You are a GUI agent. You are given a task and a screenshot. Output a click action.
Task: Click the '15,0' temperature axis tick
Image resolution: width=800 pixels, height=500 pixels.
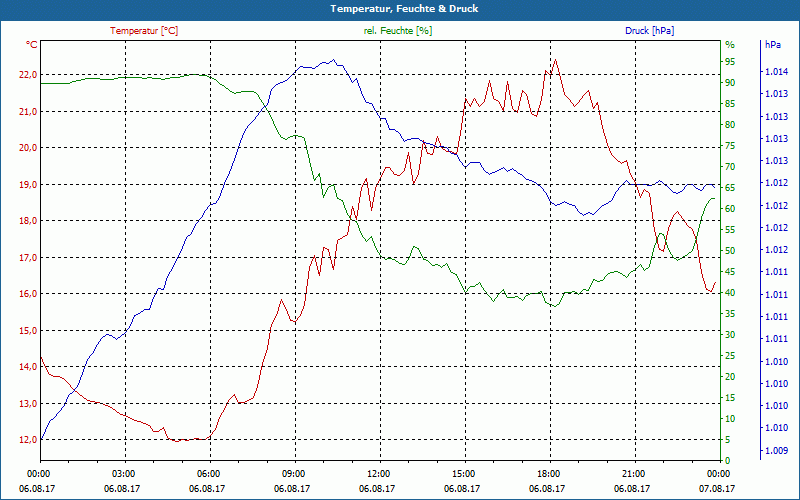click(28, 330)
